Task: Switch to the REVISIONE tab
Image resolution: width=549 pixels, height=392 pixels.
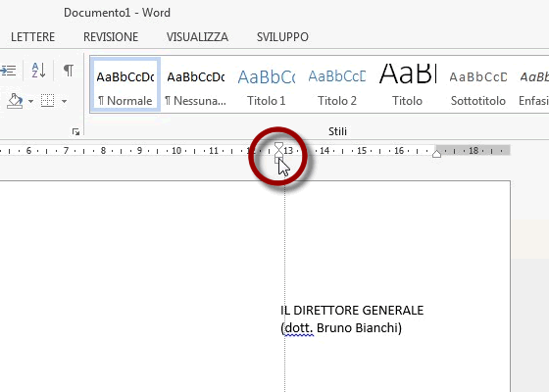Action: coord(111,37)
